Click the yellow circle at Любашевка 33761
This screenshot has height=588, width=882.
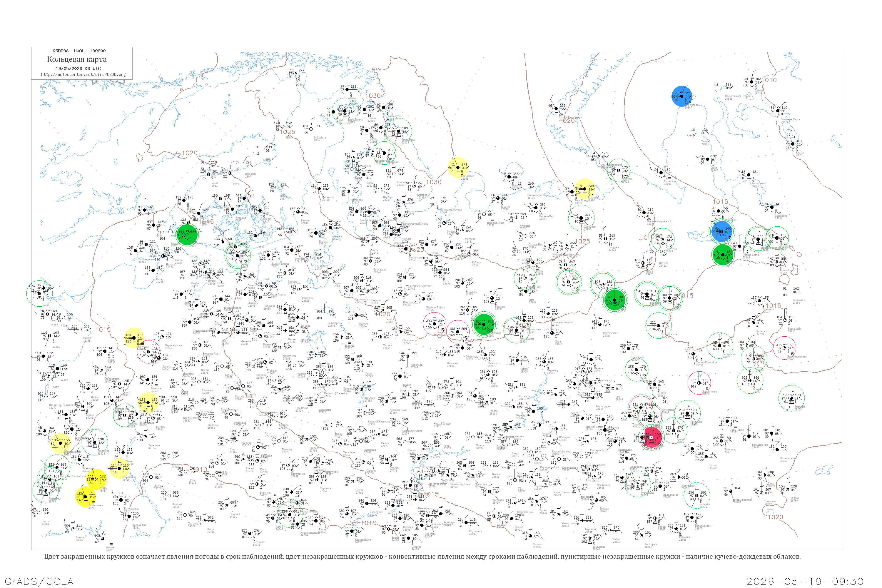click(85, 497)
